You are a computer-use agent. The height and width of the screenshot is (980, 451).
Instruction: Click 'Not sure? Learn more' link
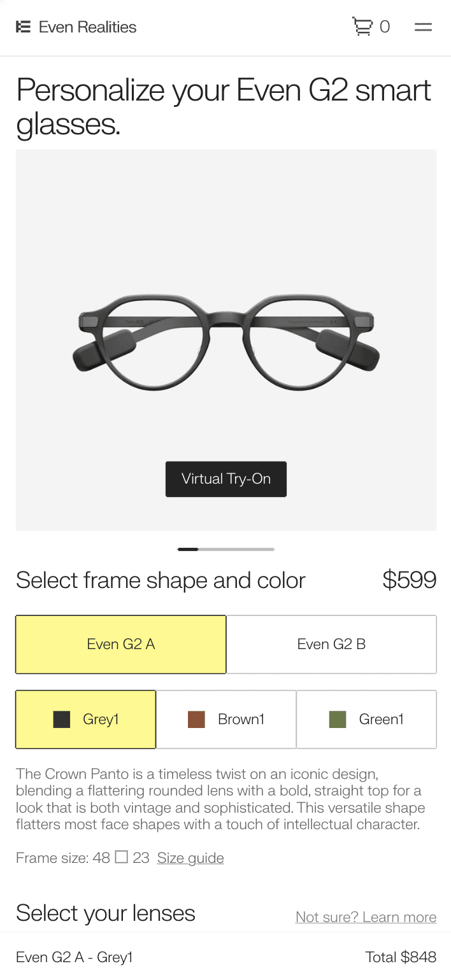click(x=366, y=917)
